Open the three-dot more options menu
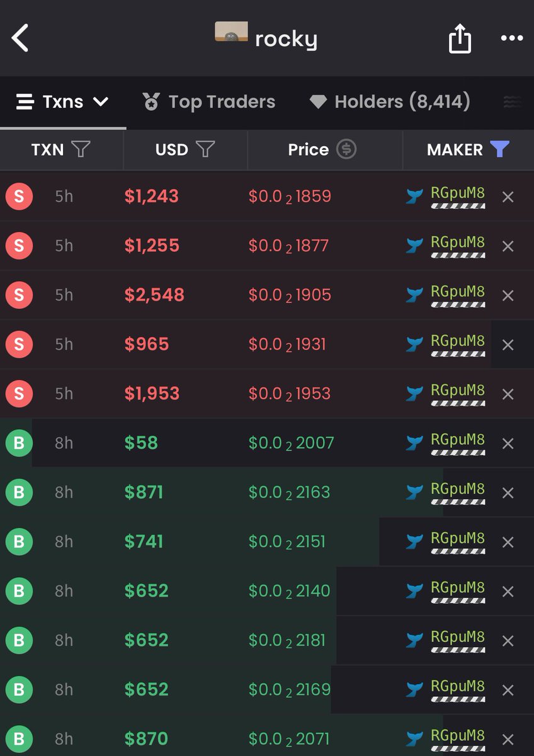This screenshot has height=756, width=534. (x=511, y=38)
